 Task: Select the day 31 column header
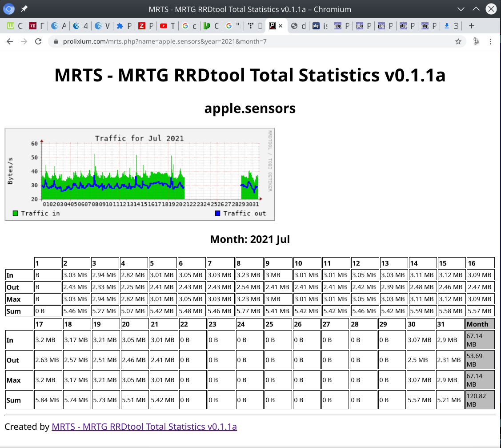450,324
